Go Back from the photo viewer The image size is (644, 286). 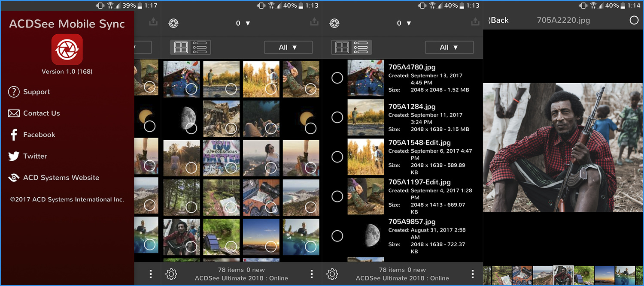pos(498,20)
